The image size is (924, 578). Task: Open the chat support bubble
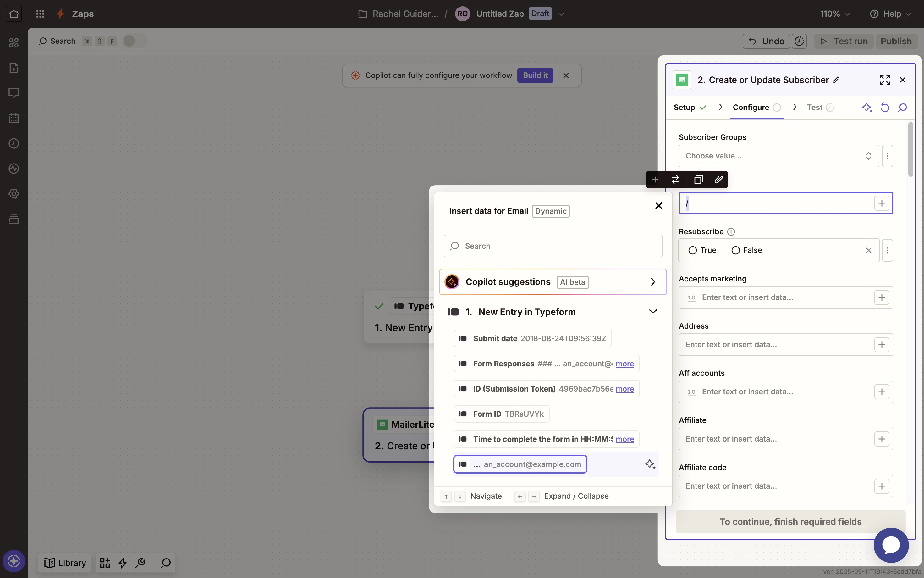point(891,545)
